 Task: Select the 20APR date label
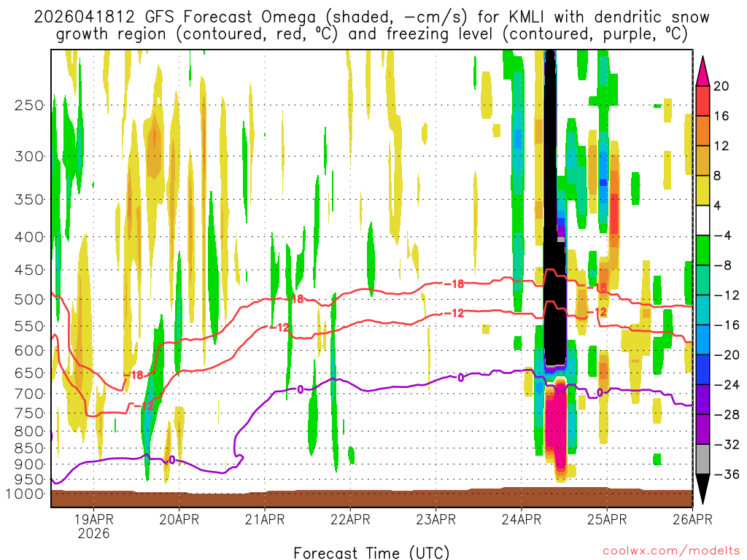[179, 519]
